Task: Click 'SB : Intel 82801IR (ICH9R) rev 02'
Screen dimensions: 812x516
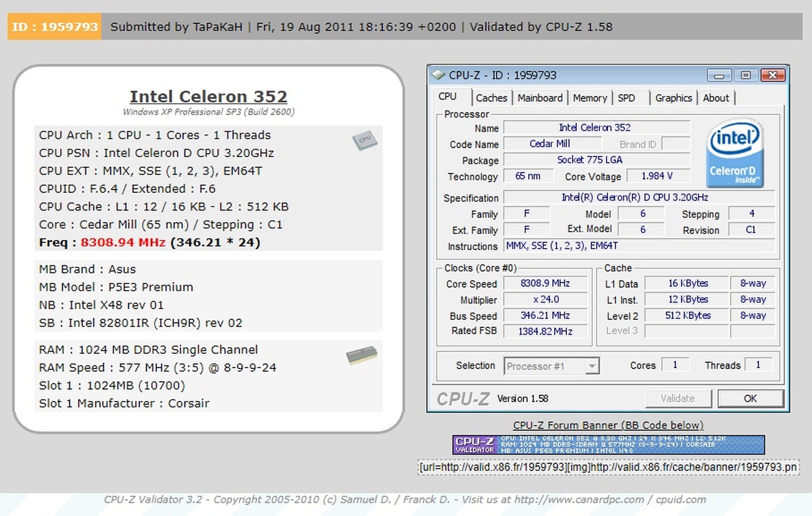Action: [x=140, y=323]
